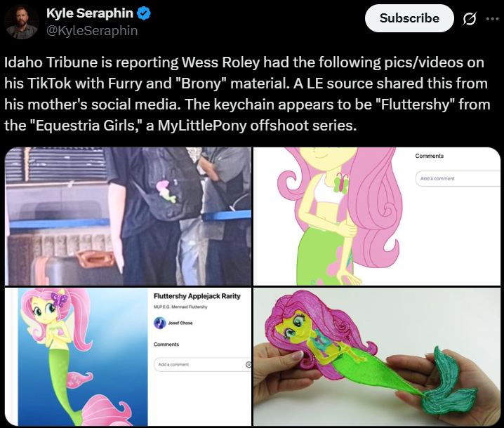Click the emoji icon in the comment box
This screenshot has width=504, height=428.
pyautogui.click(x=248, y=364)
